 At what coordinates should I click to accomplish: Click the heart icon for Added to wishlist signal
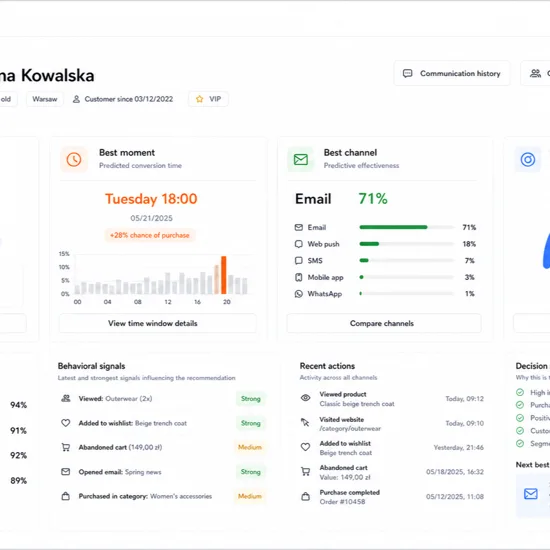click(66, 423)
